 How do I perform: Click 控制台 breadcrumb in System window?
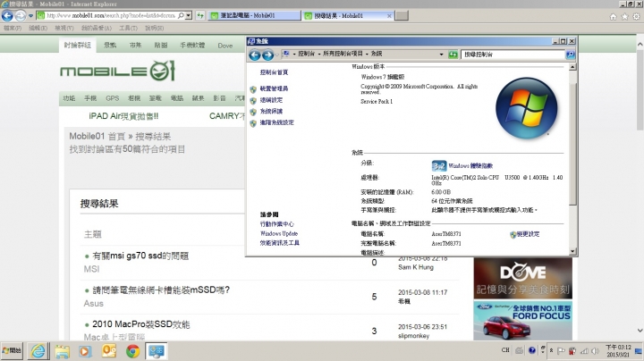coord(306,54)
